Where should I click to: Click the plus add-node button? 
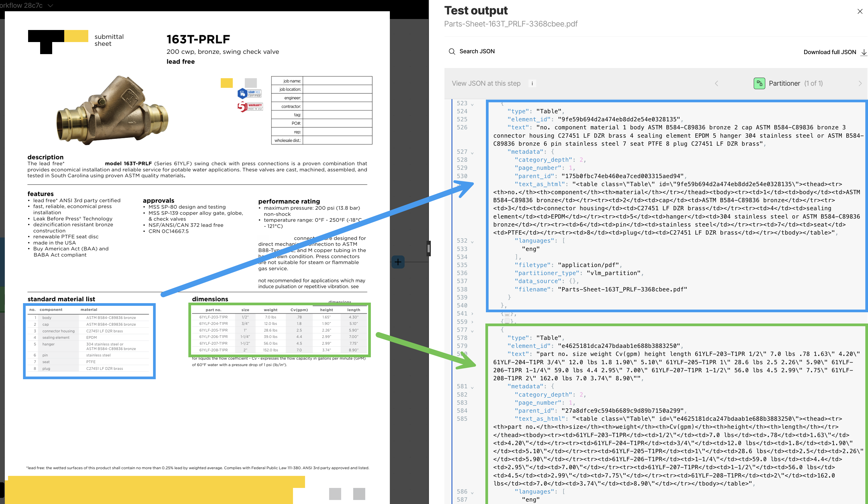(398, 262)
